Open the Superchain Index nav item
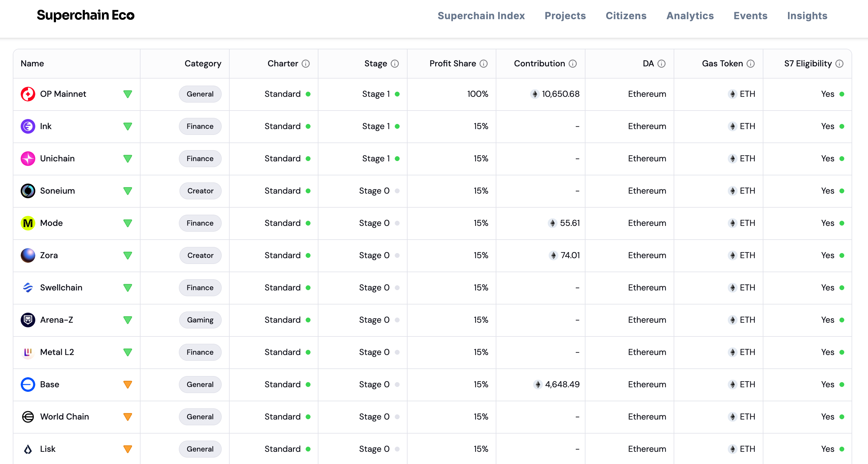 (x=481, y=16)
